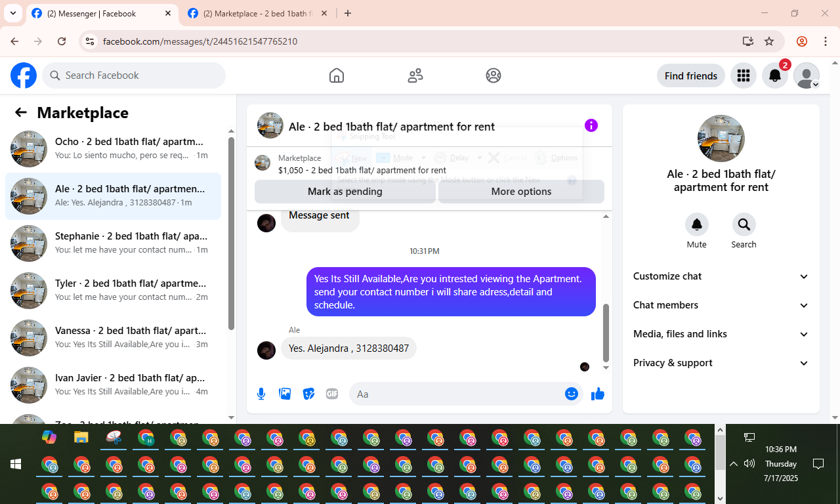Launch Copilot from the taskbar

(x=49, y=437)
